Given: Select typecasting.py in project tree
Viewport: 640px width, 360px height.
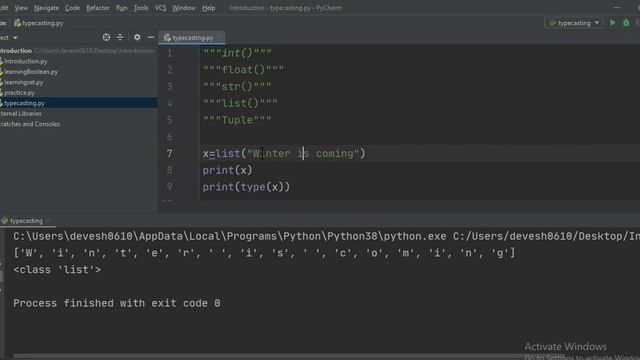Looking at the screenshot, I should [24, 103].
